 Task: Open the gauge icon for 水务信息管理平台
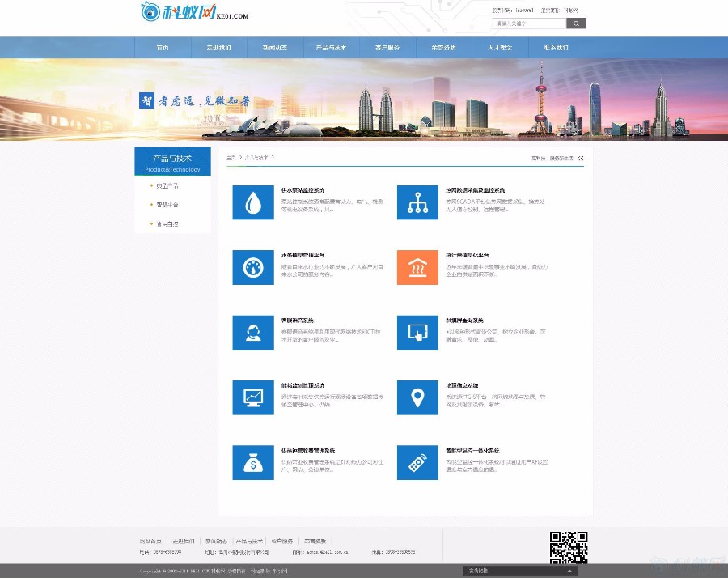pos(253,267)
